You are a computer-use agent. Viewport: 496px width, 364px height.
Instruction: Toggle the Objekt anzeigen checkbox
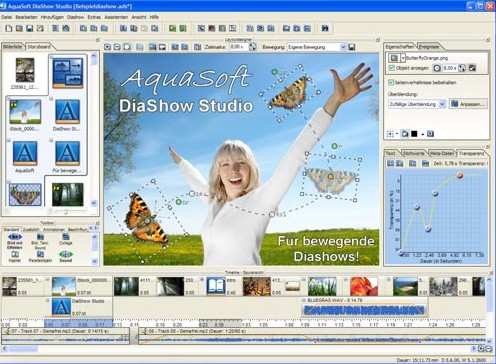click(392, 68)
